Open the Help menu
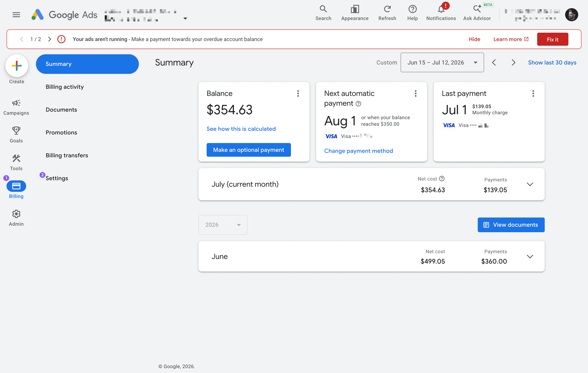Screen dimensions: 588x373 (x=412, y=13)
